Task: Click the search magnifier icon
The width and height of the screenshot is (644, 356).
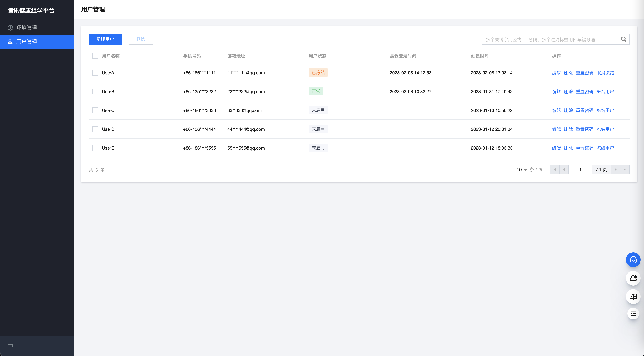Action: 623,39
